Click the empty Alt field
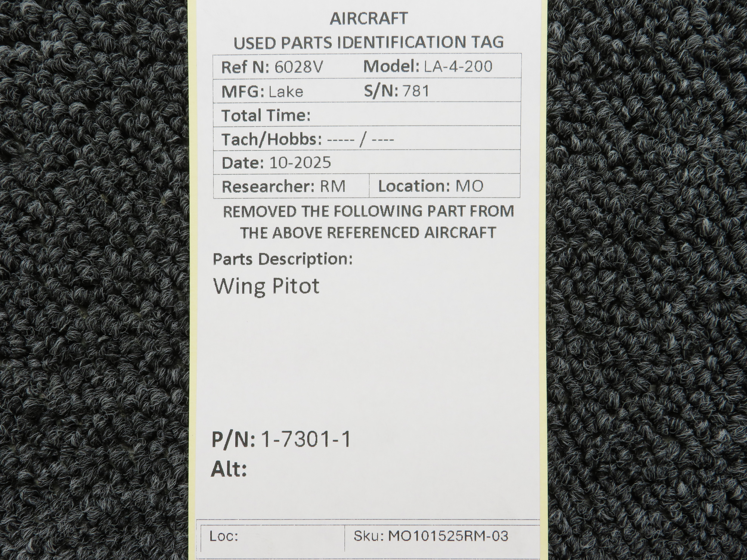 point(336,469)
